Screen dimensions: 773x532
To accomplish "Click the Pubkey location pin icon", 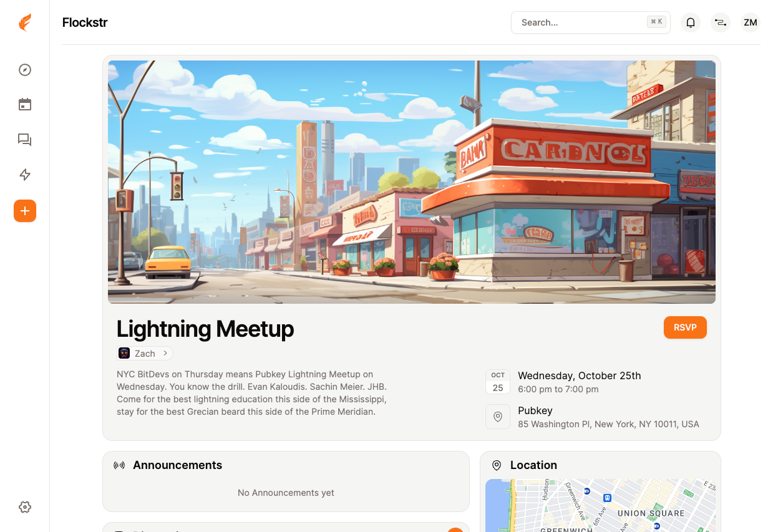I will coord(498,417).
